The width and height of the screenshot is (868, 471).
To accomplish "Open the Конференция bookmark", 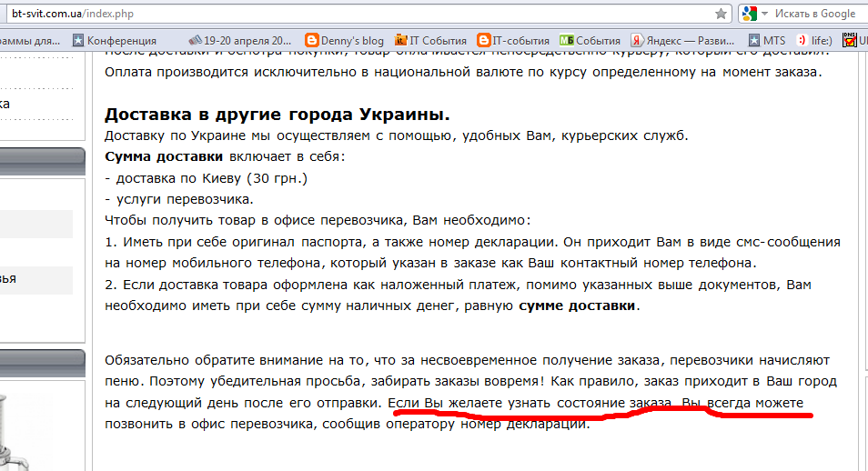I will (115, 41).
